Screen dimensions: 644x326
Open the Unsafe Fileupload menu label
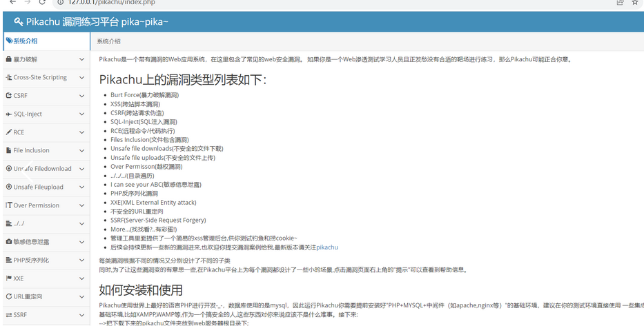click(x=38, y=187)
